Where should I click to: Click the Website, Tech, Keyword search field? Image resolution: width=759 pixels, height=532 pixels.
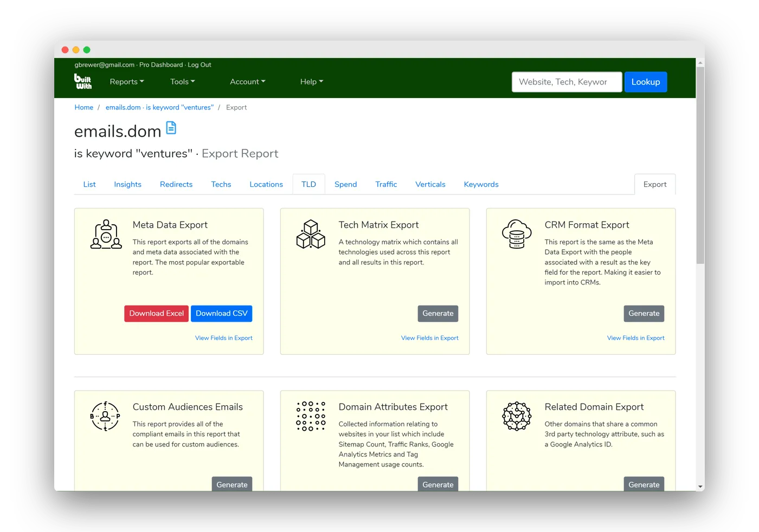point(567,82)
